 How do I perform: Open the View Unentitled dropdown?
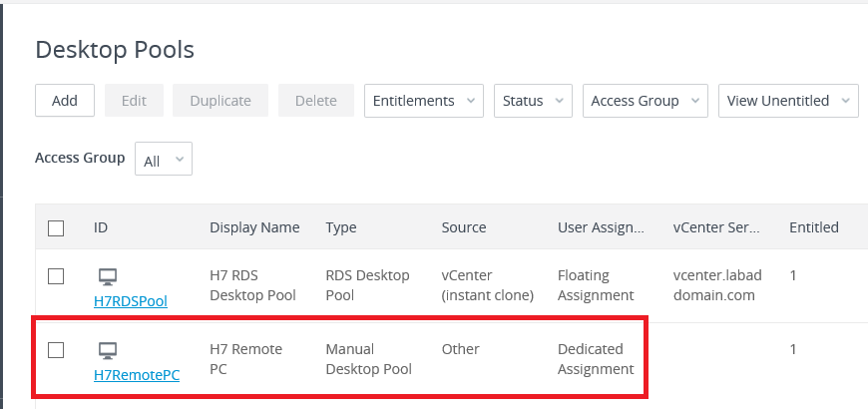787,101
